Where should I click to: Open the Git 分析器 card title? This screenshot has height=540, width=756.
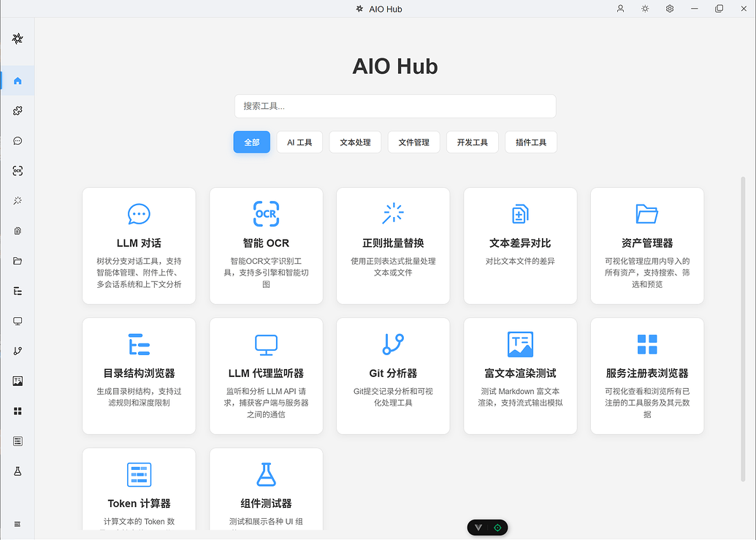393,373
